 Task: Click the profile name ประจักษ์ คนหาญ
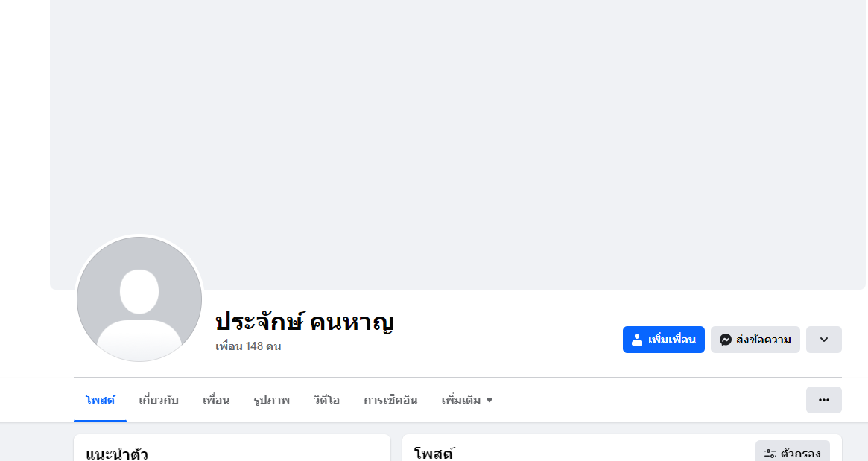pos(304,322)
